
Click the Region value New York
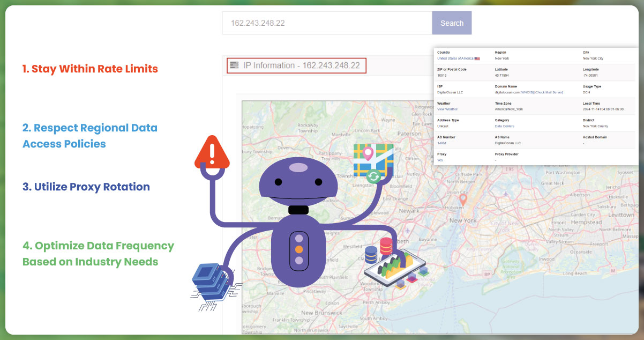501,58
